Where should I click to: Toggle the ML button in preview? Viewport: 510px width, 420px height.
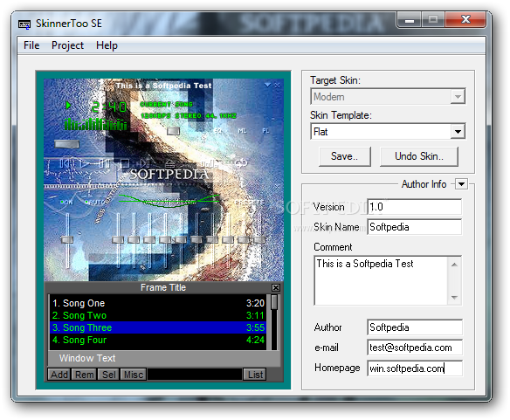(x=242, y=131)
